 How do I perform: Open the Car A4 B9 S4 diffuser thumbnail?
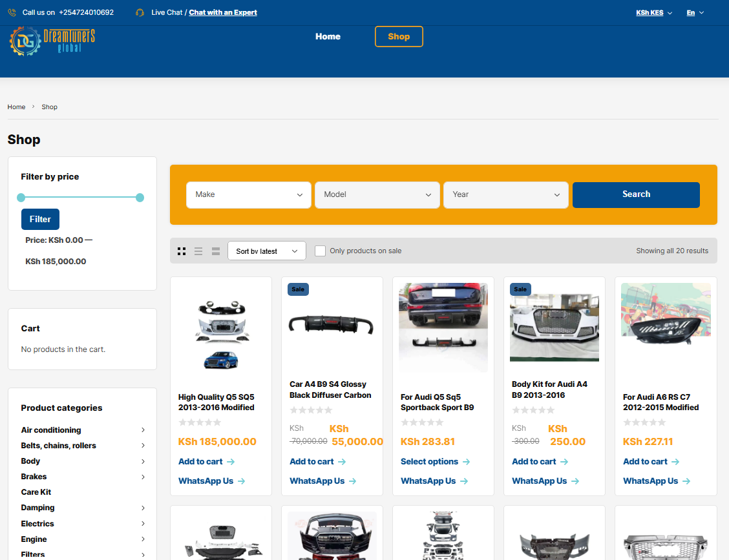tap(332, 324)
